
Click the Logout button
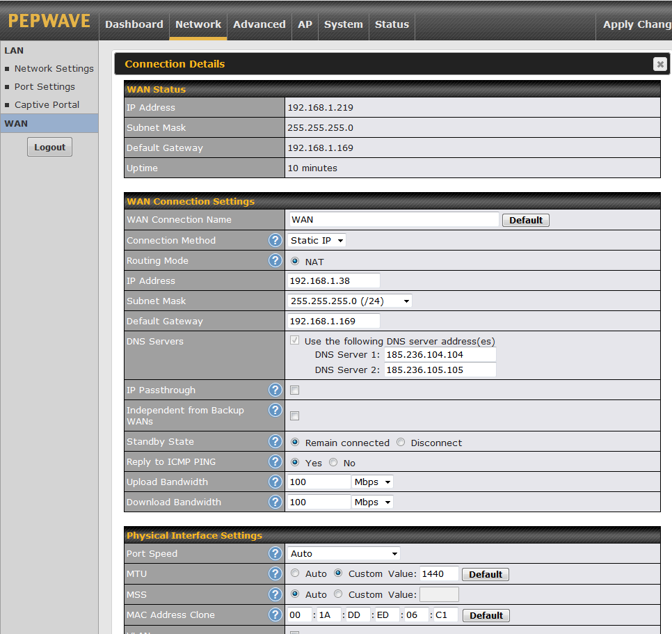pyautogui.click(x=49, y=146)
